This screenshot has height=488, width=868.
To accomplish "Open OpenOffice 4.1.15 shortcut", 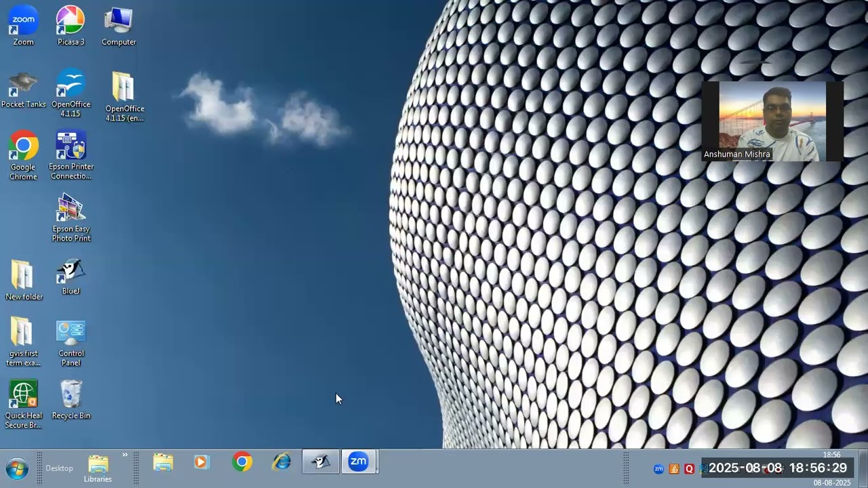I will tap(71, 94).
